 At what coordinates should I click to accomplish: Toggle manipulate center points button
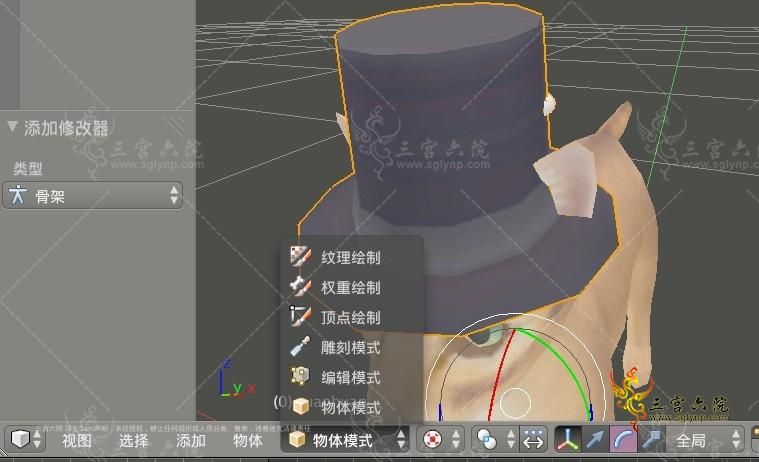point(533,440)
